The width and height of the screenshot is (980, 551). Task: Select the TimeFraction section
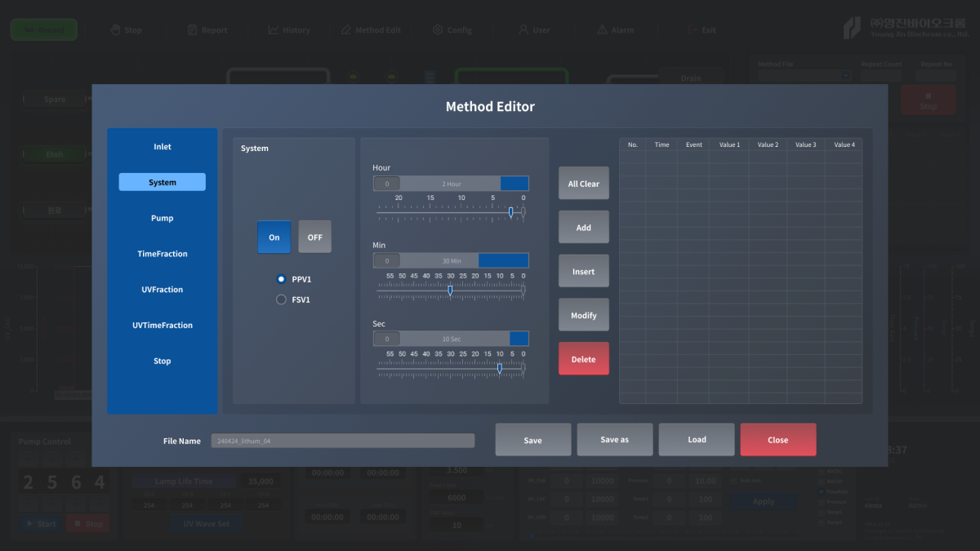[163, 254]
